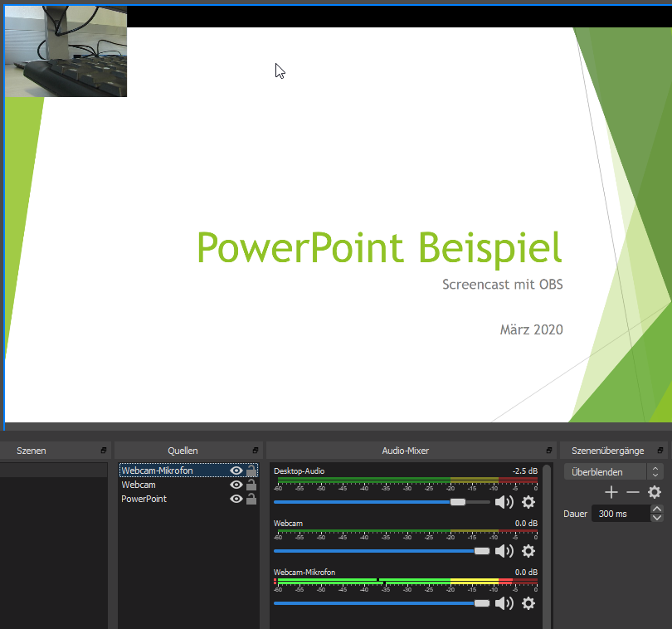This screenshot has width=672, height=629.
Task: Mute the Desktop-Audio speaker icon
Action: coord(504,502)
